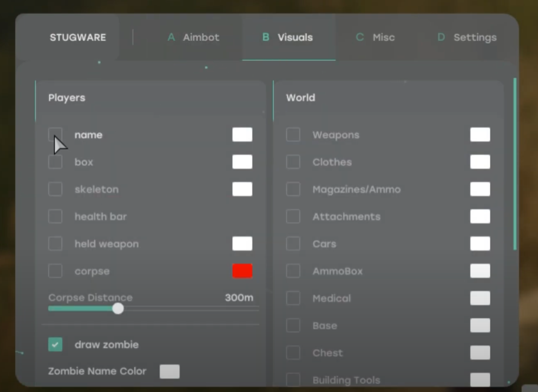Toggle the held weapon checkbox
Image resolution: width=538 pixels, height=392 pixels.
[55, 244]
